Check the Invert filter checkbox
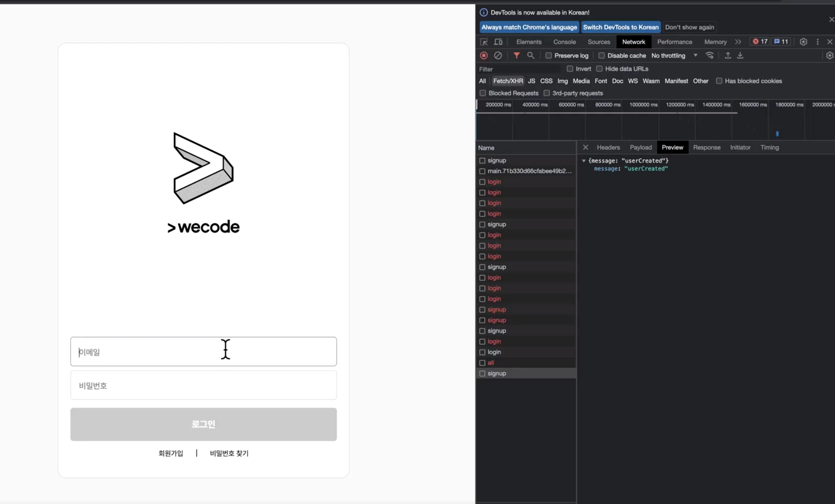 [570, 69]
